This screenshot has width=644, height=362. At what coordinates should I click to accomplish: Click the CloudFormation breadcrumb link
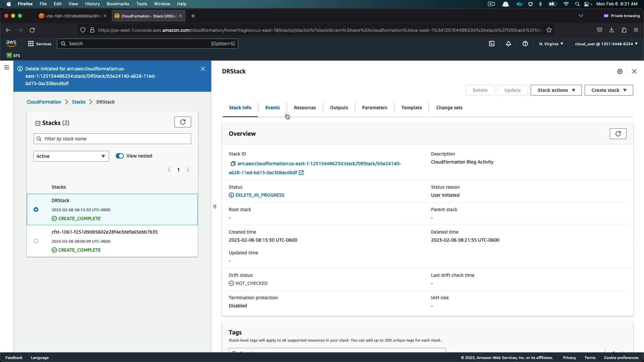[44, 102]
